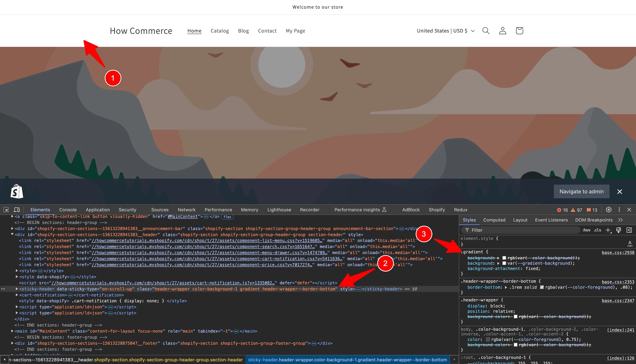Switch to the Application tab
Viewport: 636px width, 364px height.
pos(98,210)
